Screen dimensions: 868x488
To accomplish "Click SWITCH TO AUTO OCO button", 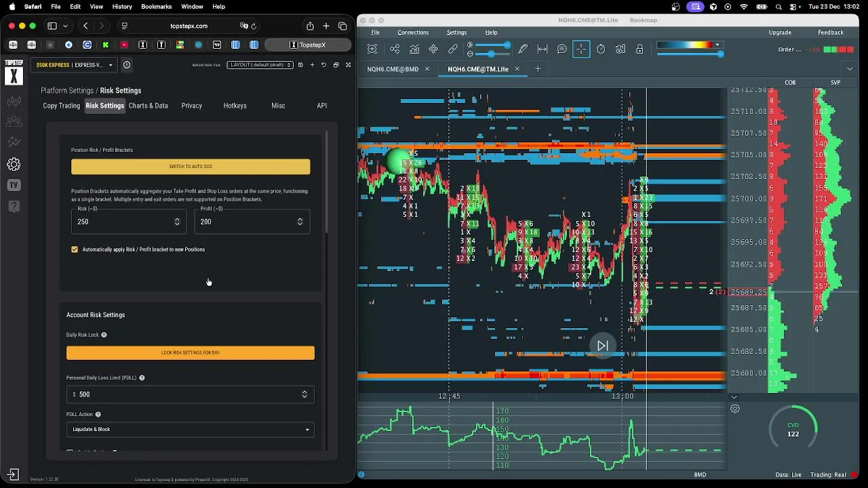I will click(191, 167).
